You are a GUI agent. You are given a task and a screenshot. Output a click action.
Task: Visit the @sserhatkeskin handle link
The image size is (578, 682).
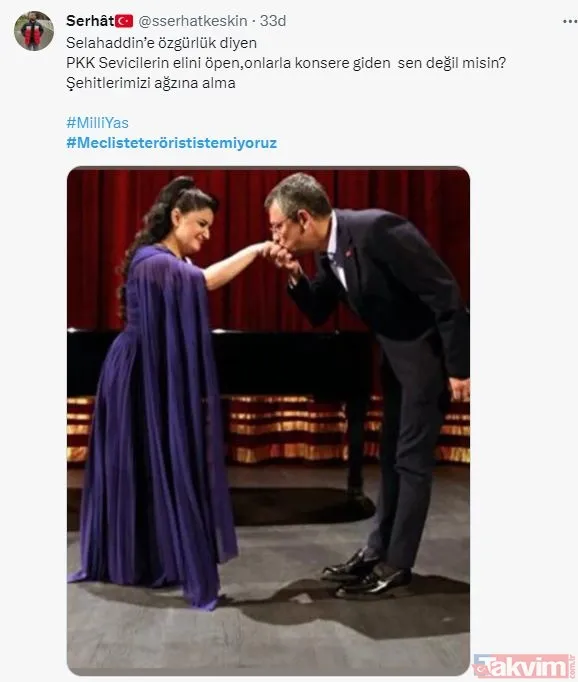pos(193,21)
